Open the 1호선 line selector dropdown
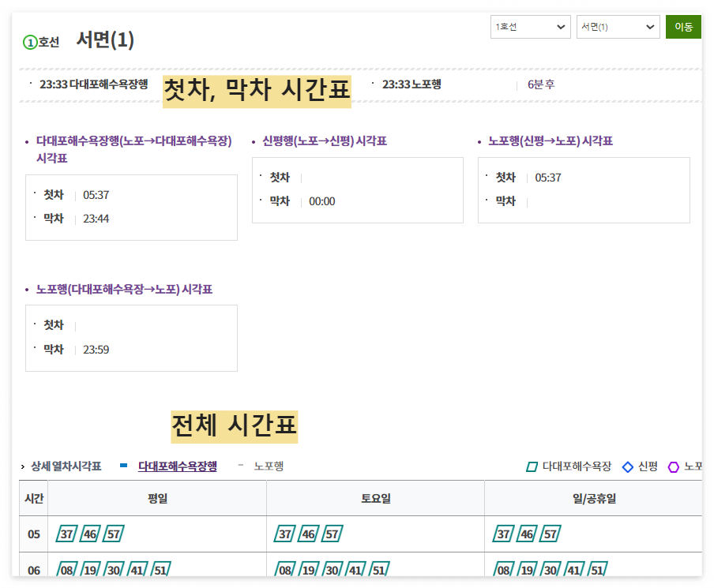Image resolution: width=714 pixels, height=588 pixels. coord(530,26)
